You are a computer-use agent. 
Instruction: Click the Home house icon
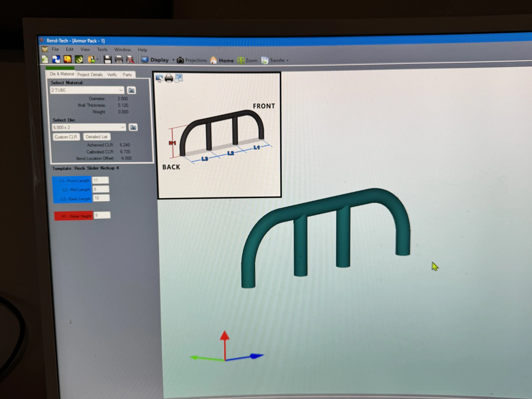tap(213, 60)
